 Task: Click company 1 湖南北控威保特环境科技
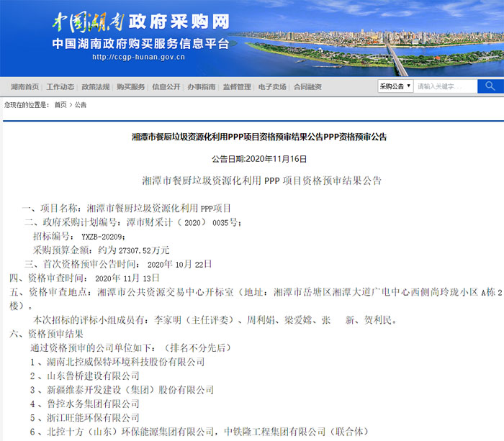click(x=117, y=362)
